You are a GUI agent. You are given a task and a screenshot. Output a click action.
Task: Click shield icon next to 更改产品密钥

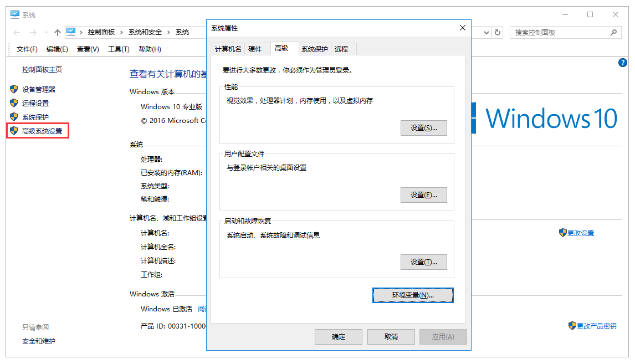tap(572, 326)
